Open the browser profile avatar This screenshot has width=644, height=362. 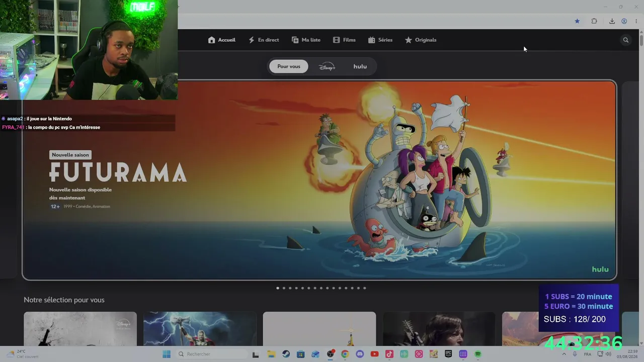(x=624, y=21)
